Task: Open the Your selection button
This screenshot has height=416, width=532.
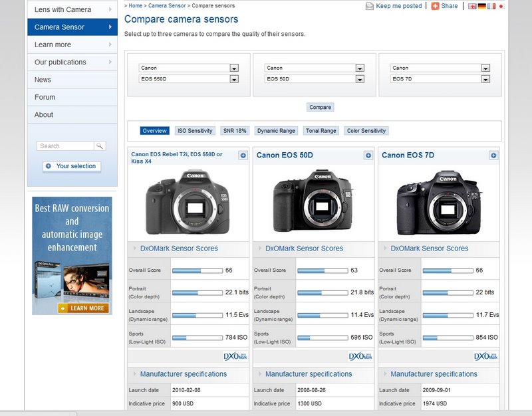Action: 72,166
